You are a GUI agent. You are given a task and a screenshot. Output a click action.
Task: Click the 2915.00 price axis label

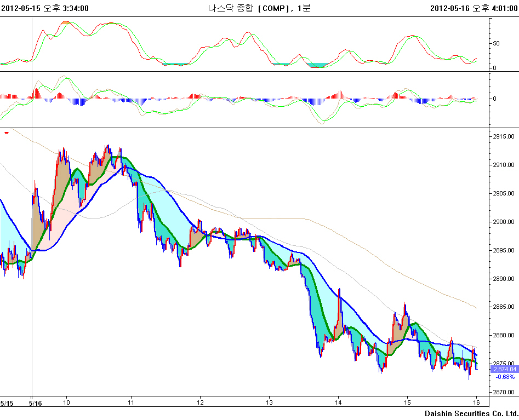click(x=503, y=136)
